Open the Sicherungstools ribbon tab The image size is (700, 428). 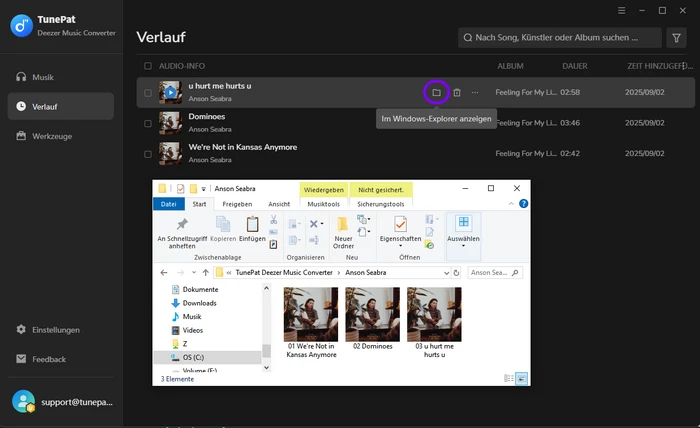[x=381, y=204]
